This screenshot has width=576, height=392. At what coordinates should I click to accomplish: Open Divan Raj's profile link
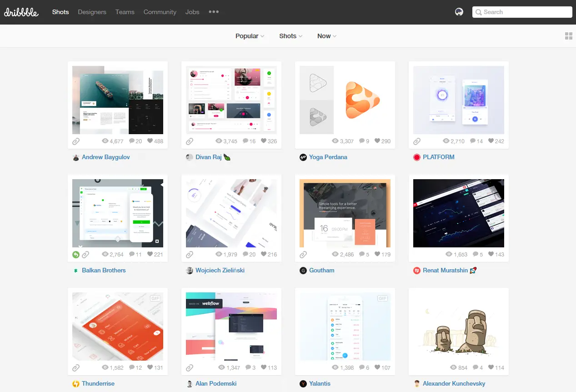click(209, 157)
